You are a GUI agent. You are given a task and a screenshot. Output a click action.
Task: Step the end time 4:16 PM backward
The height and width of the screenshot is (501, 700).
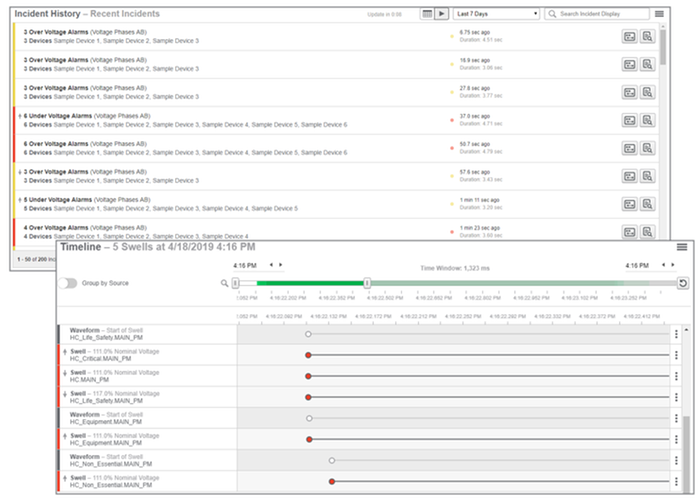point(663,265)
